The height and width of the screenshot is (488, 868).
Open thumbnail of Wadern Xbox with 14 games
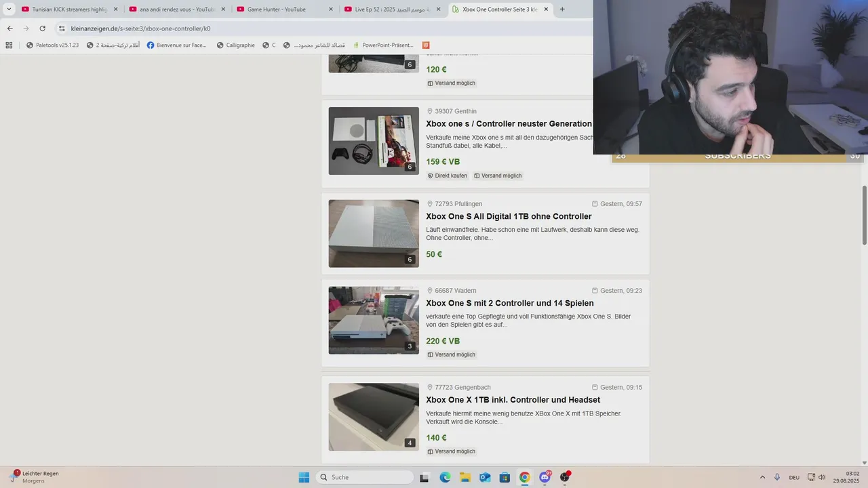(374, 320)
